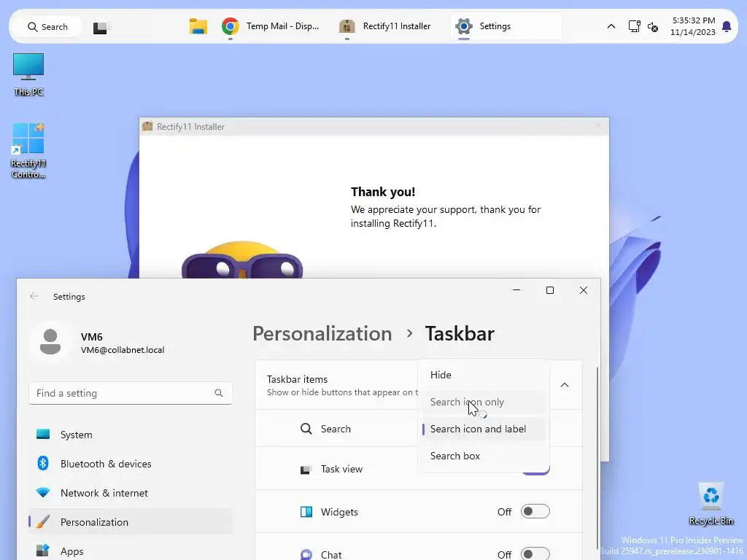Choose Search icon and label option
This screenshot has height=560, width=747.
coord(484,429)
